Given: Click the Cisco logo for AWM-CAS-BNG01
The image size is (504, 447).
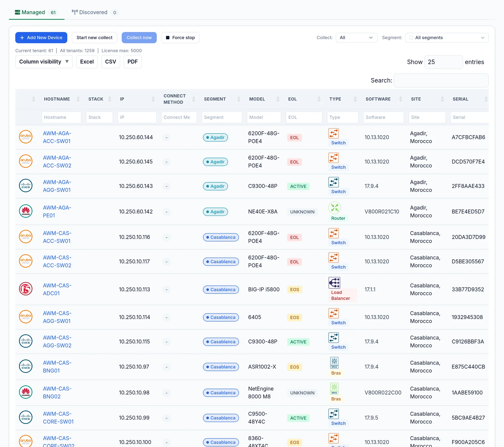Looking at the screenshot, I should click(26, 366).
